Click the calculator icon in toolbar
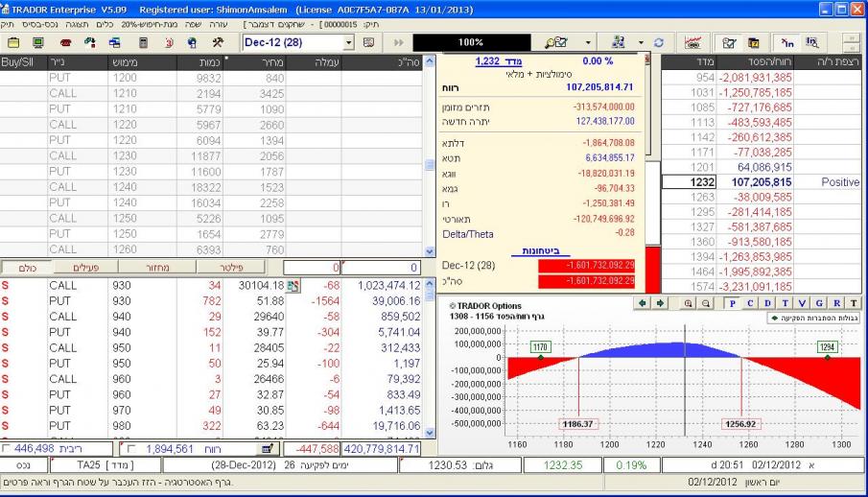 (x=143, y=43)
